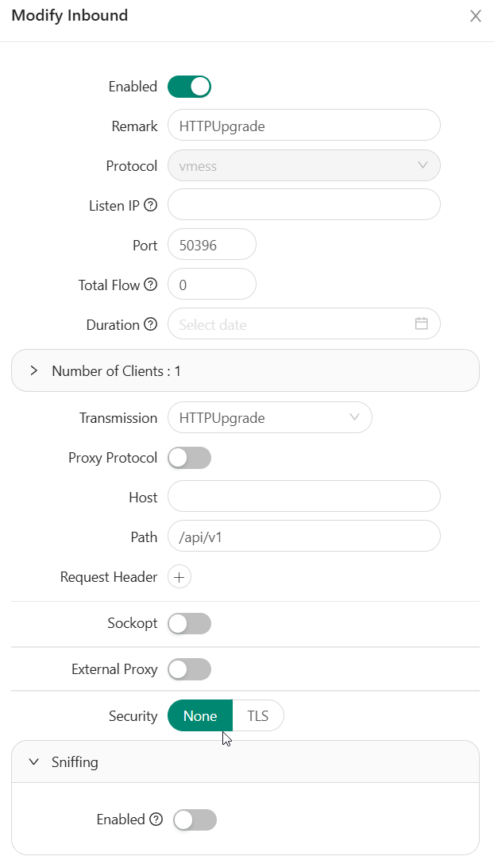The image size is (494, 868).
Task: Add a Request Header with plus icon
Action: click(x=179, y=577)
